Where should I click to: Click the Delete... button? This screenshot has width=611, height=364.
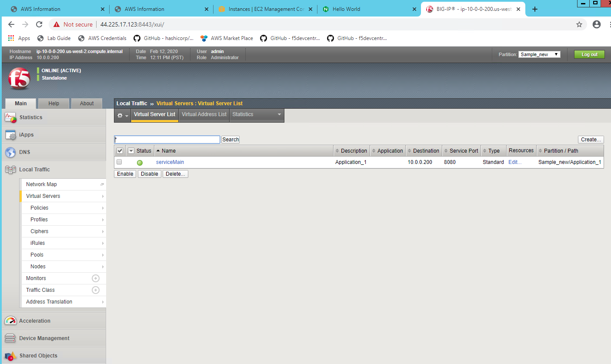pos(175,174)
